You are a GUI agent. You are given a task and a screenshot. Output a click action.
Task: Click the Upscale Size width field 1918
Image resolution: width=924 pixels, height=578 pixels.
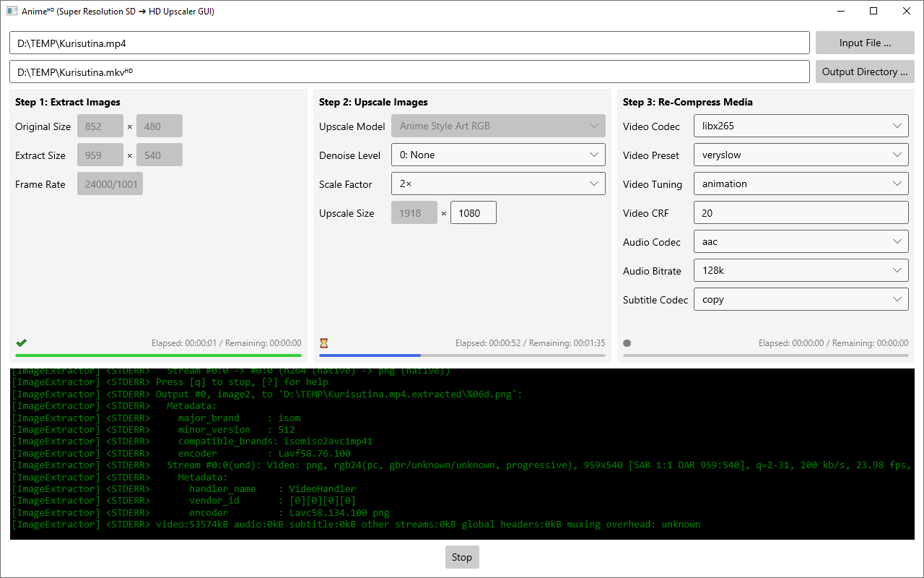(414, 212)
